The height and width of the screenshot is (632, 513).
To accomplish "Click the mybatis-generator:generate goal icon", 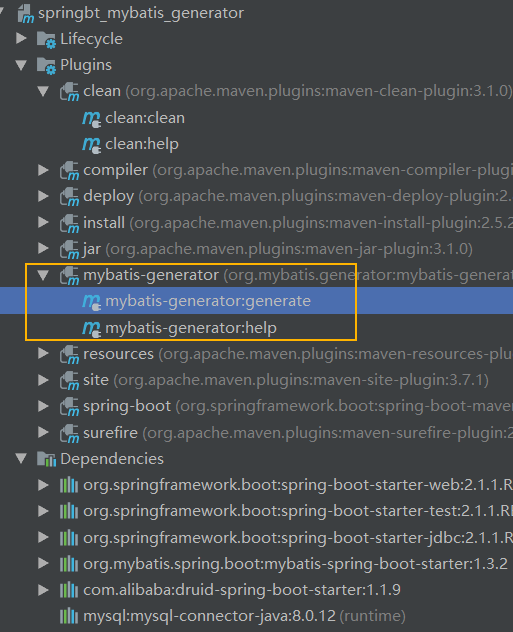I will click(x=91, y=302).
